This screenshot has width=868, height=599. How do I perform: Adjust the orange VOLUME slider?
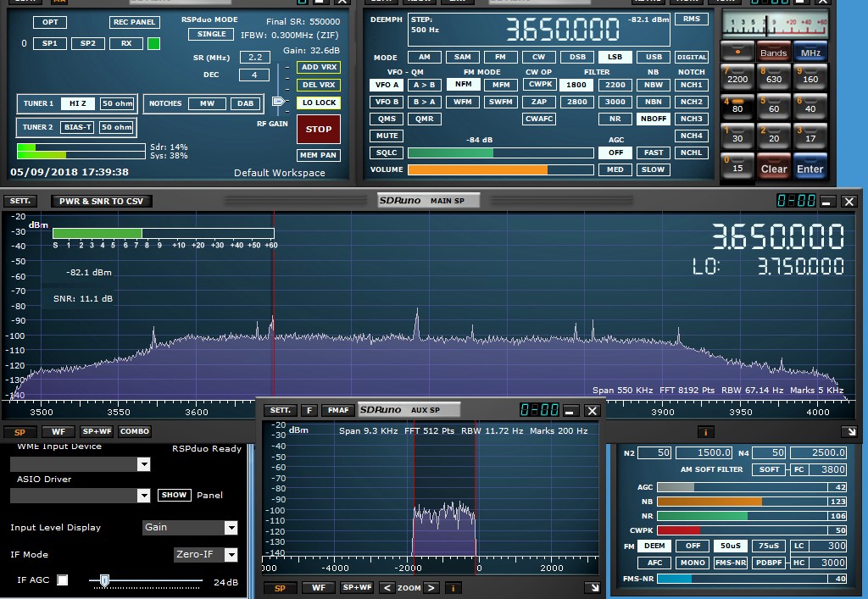pos(500,169)
